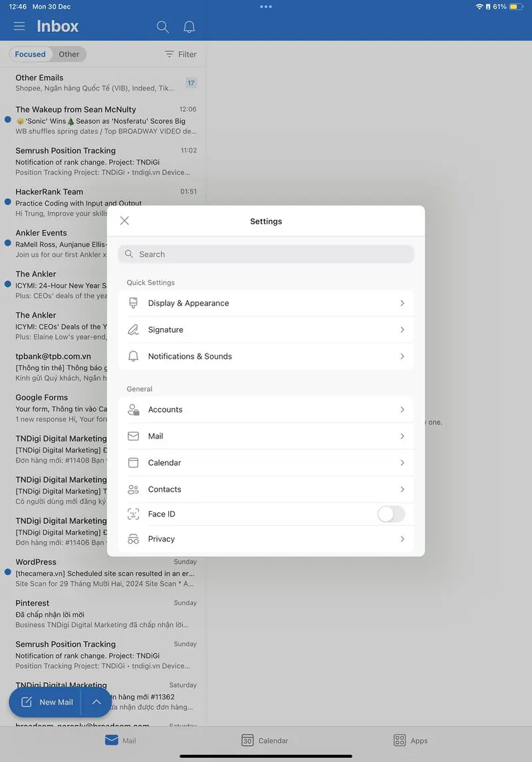The height and width of the screenshot is (762, 532).
Task: Open the Mail settings row chevron
Action: (402, 437)
